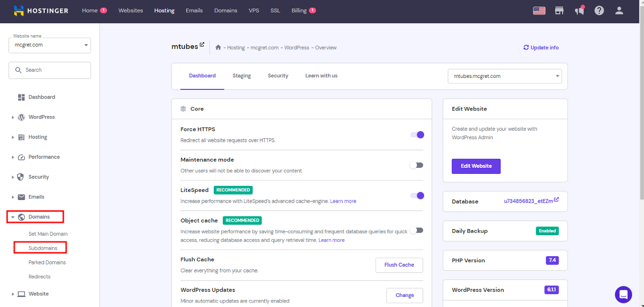Open the live chat bubble icon
Viewport: 644px width, 307px height.
tap(623, 294)
